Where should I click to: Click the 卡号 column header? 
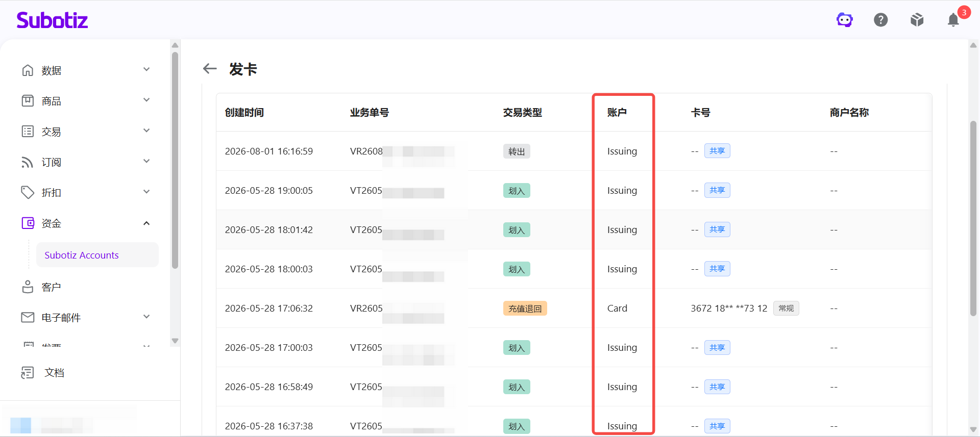[x=701, y=112]
